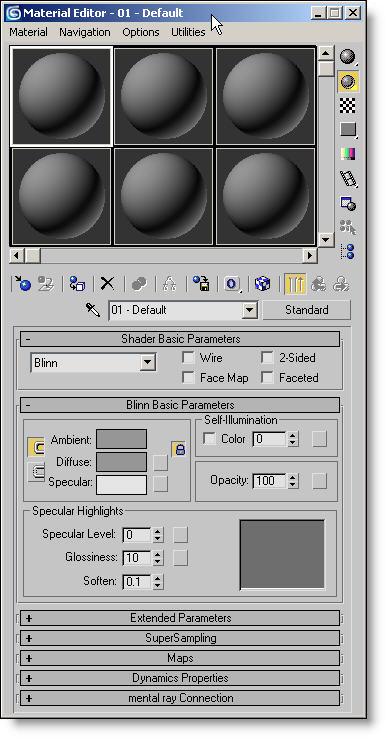Enable Self-Illumination Color checkbox

tap(209, 439)
